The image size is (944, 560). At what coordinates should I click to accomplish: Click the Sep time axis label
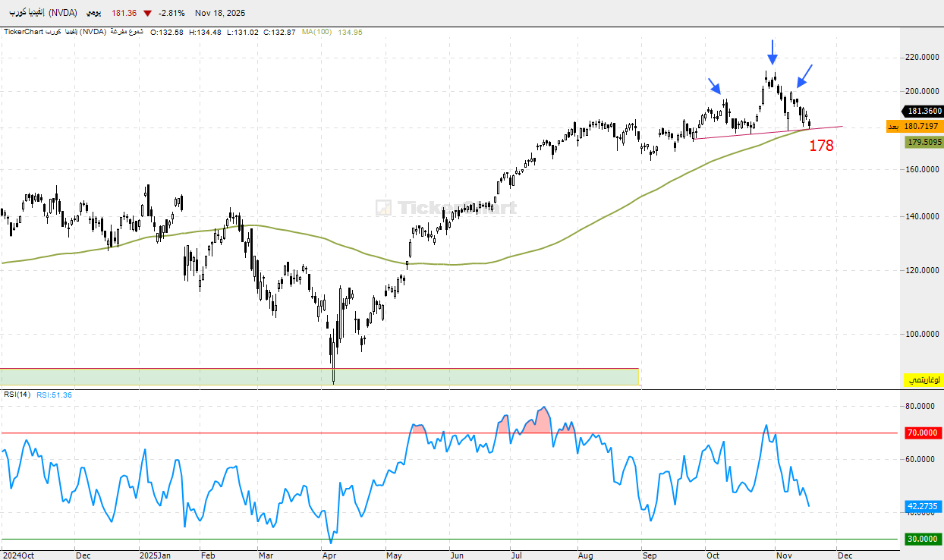pyautogui.click(x=650, y=555)
